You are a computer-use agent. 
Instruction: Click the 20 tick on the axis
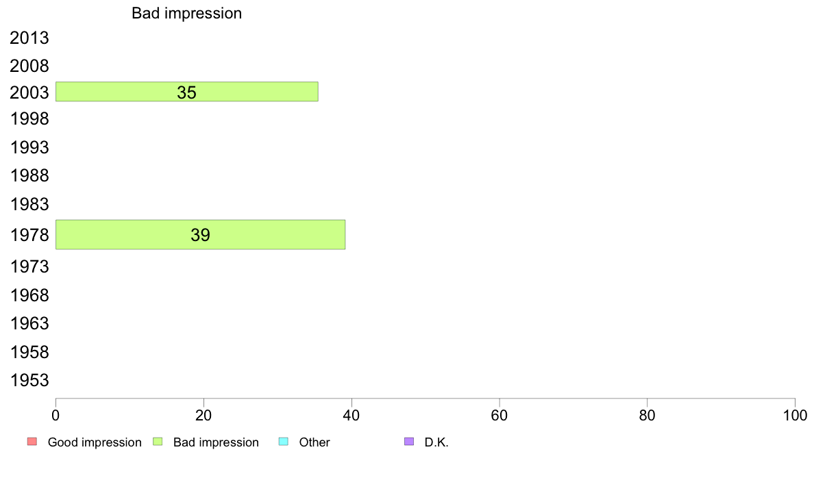[203, 415]
